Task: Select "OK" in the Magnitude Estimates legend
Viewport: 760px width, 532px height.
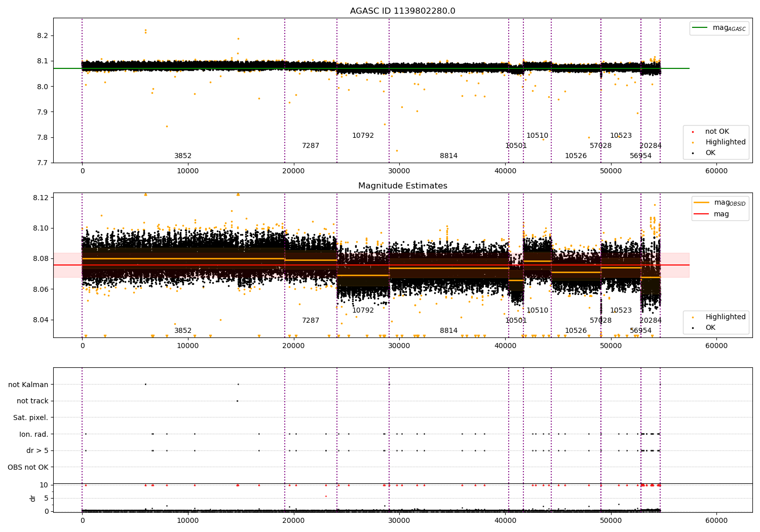Action: click(710, 328)
